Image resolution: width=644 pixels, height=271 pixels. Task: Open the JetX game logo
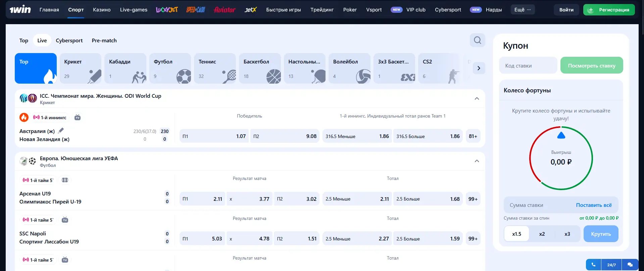250,10
